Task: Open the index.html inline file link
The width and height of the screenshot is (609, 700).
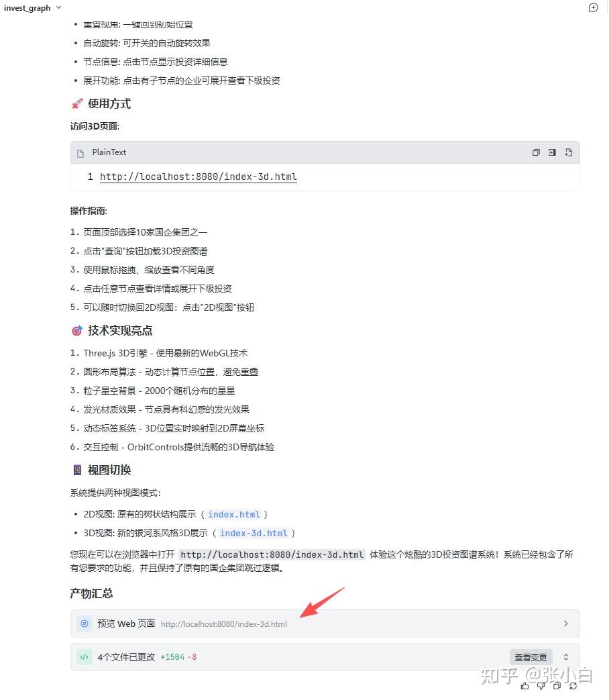Action: tap(234, 514)
